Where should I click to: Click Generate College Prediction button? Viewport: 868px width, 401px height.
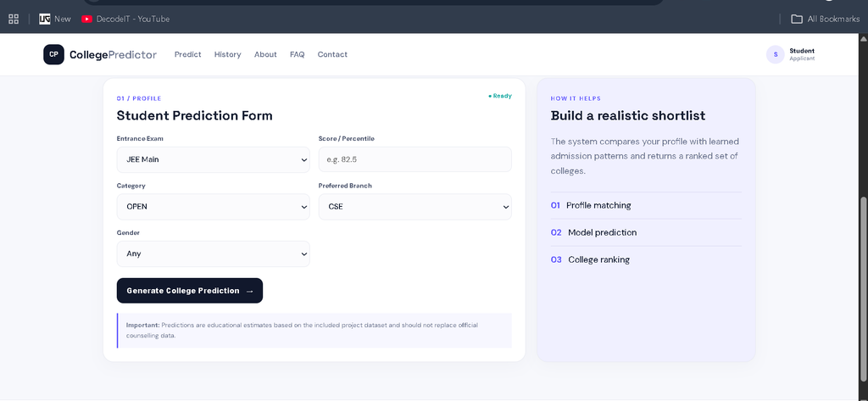190,291
